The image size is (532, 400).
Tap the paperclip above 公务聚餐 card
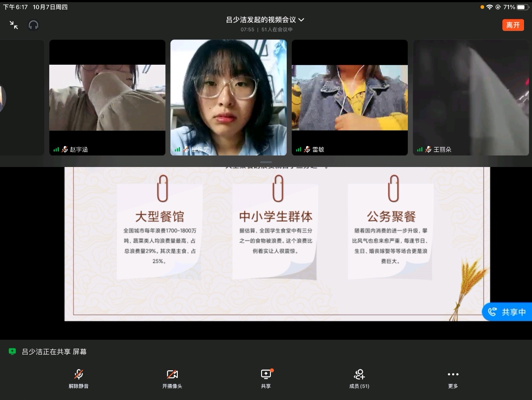coord(393,188)
